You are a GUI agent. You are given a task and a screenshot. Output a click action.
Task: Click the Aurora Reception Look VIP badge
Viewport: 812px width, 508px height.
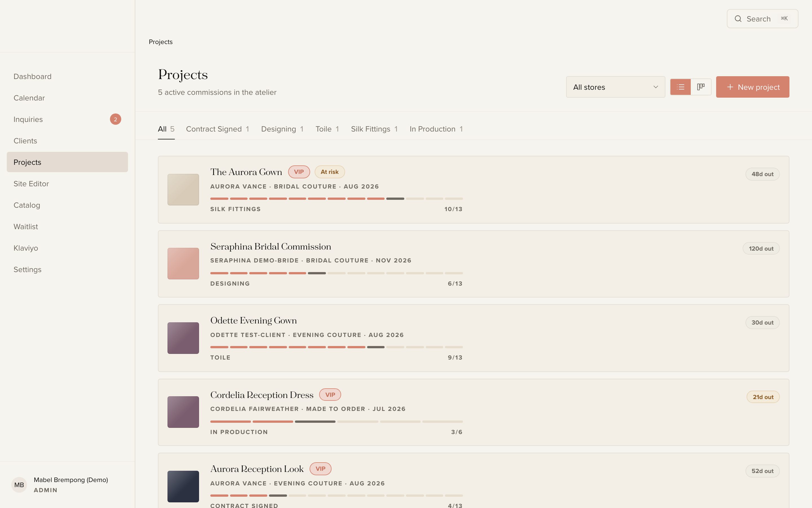[x=321, y=469]
